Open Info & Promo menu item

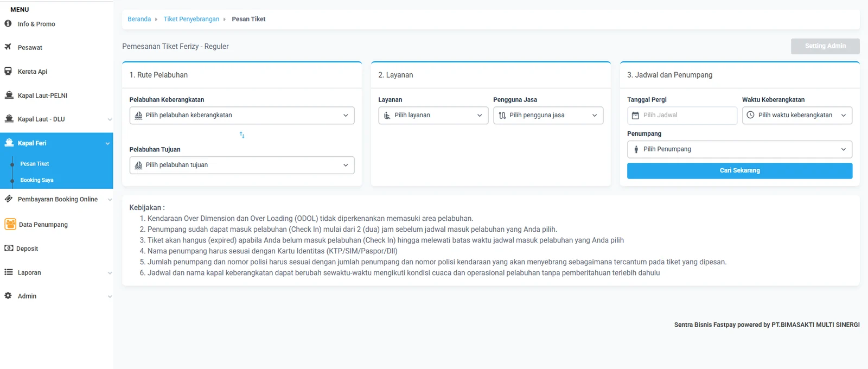point(56,24)
